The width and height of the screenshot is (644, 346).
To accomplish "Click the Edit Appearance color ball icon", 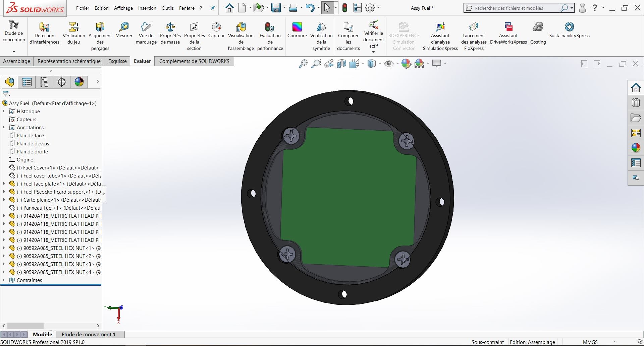I will (x=406, y=64).
